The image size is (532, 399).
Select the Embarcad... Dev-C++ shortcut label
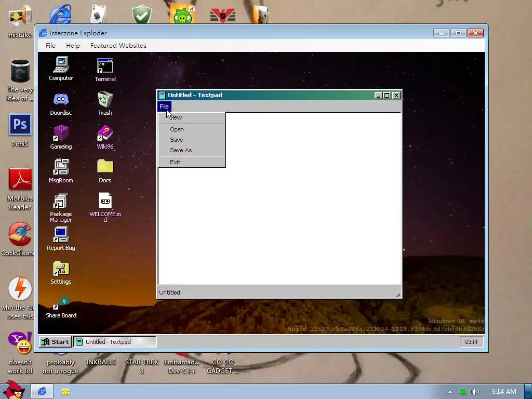182,366
